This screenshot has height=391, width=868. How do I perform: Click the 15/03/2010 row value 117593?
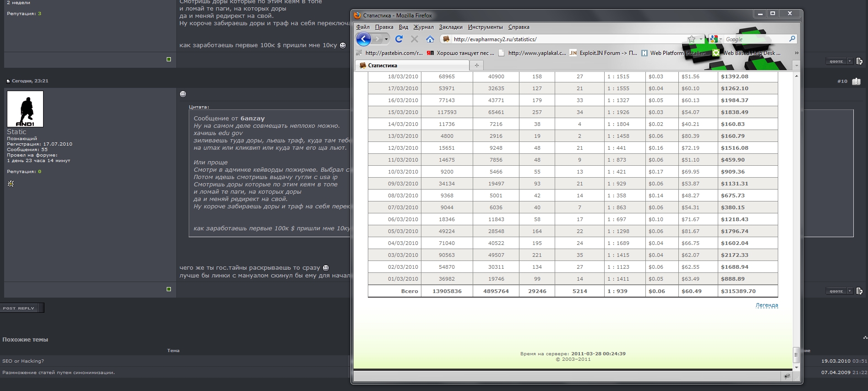(447, 112)
